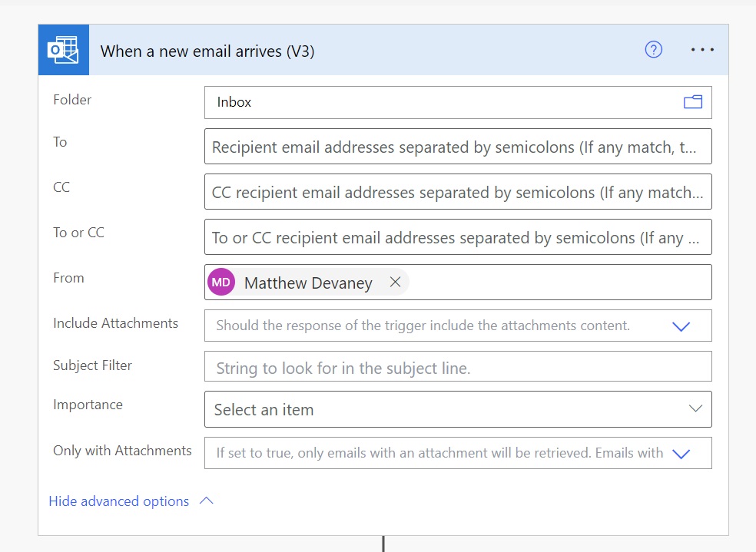
Task: Collapse the advanced options
Action: (x=118, y=501)
